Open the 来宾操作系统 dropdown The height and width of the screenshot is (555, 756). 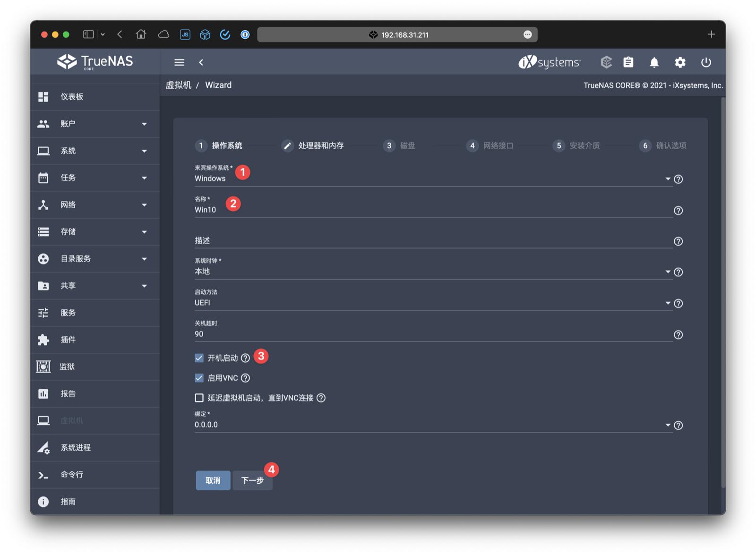coord(668,179)
